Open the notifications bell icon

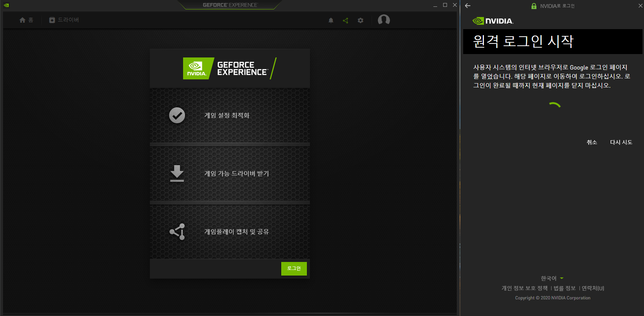331,20
